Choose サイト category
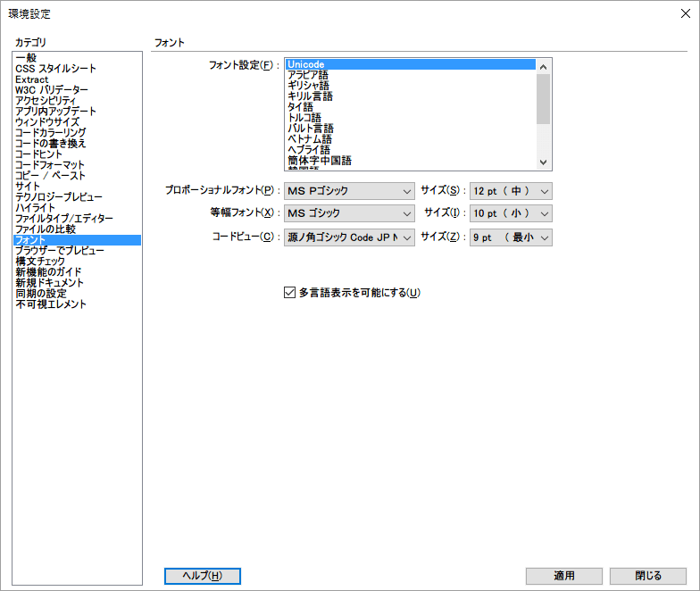 click(x=77, y=186)
